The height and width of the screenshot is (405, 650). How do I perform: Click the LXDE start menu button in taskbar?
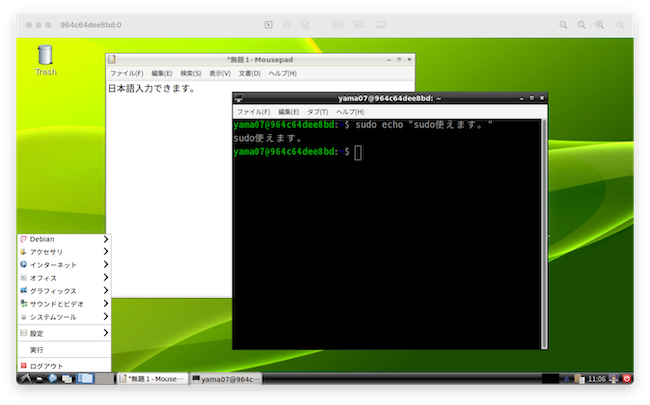25,378
